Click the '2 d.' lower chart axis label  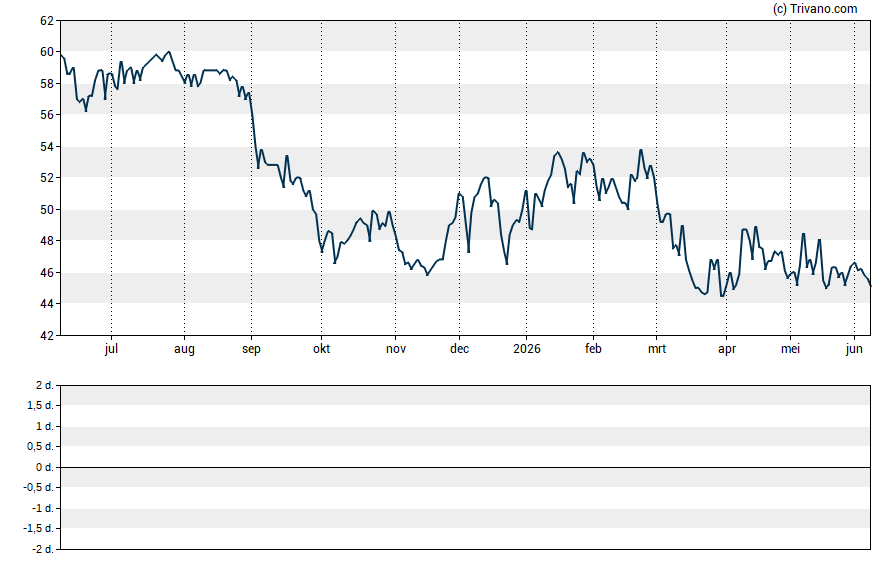pos(45,386)
